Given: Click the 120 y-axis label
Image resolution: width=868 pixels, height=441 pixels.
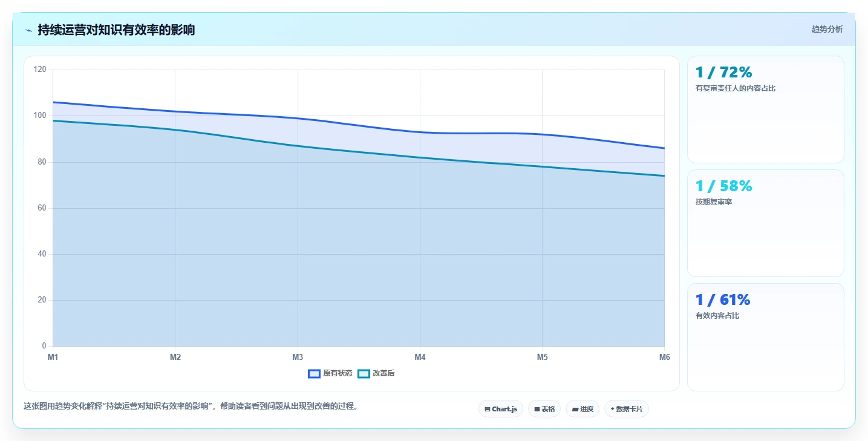Looking at the screenshot, I should [40, 70].
